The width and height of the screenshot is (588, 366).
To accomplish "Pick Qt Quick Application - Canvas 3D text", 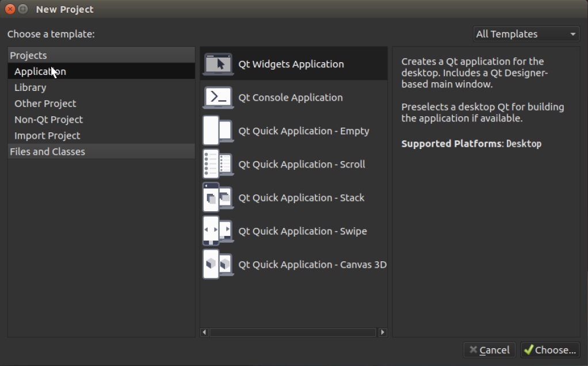I will tap(312, 264).
